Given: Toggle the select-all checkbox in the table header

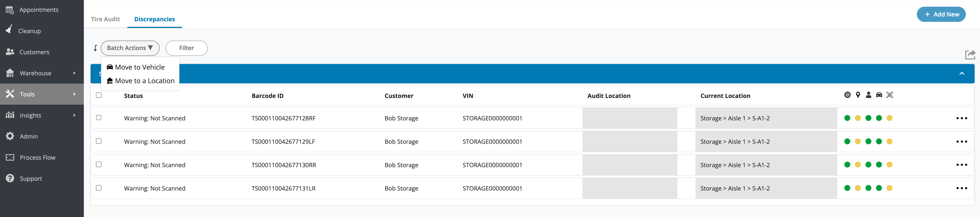Looking at the screenshot, I should click(x=99, y=95).
